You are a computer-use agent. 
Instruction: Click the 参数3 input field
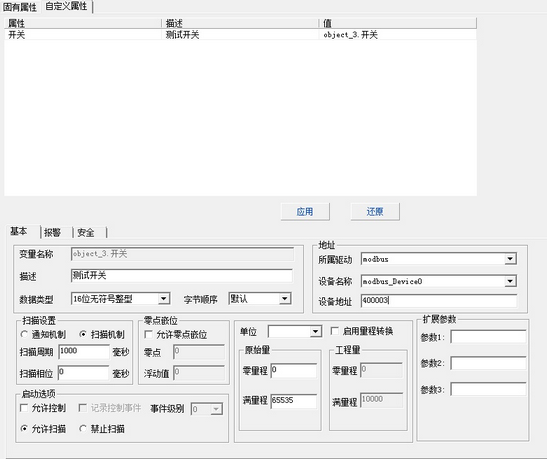coord(488,389)
